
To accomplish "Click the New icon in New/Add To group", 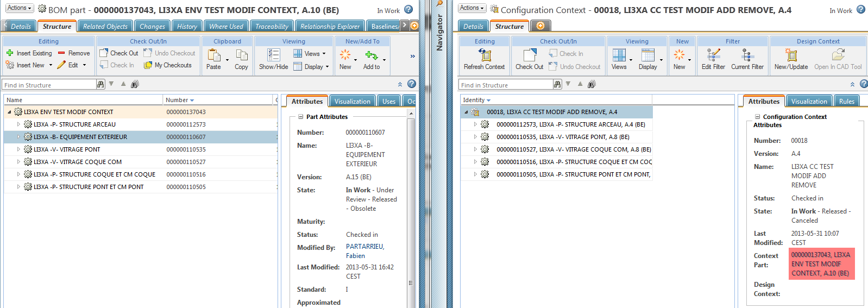I will (x=345, y=59).
